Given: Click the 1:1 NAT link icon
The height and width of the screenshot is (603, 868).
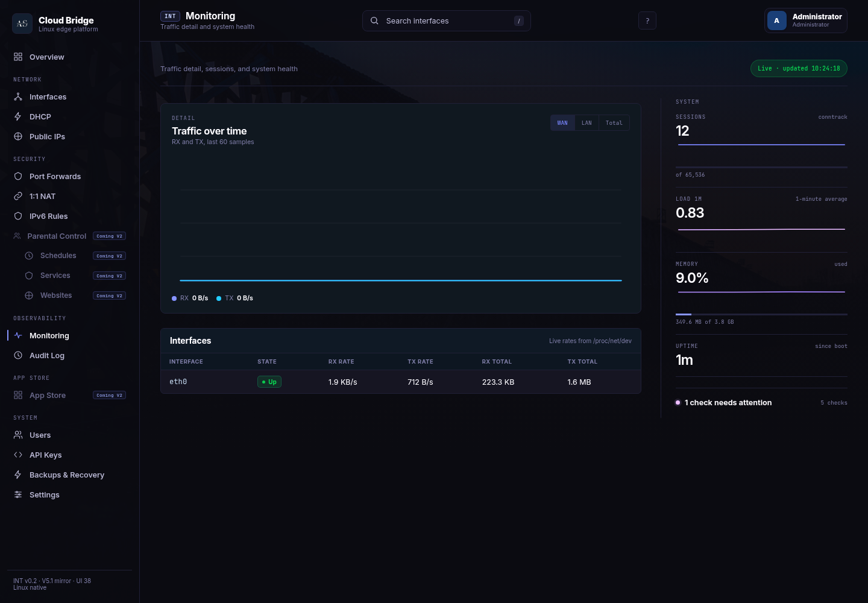Looking at the screenshot, I should click(18, 196).
